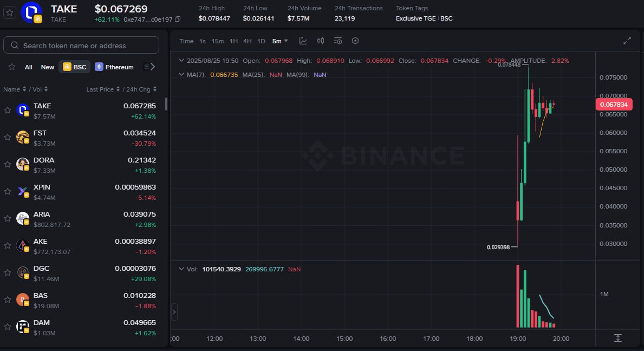Star the XPIN row
The height and width of the screenshot is (351, 644).
(x=8, y=191)
